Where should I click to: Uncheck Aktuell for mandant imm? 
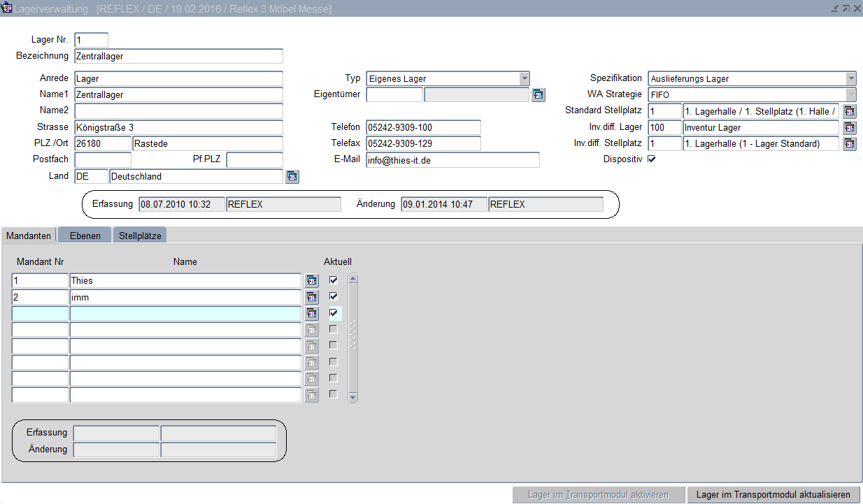click(x=334, y=296)
